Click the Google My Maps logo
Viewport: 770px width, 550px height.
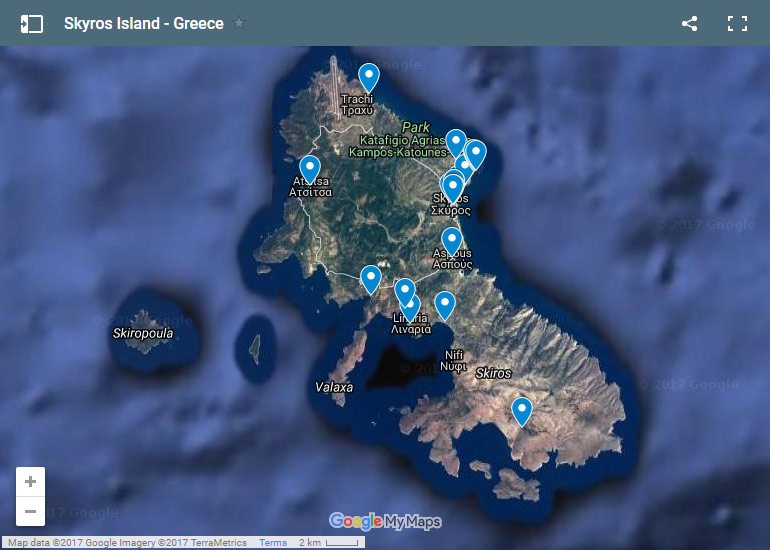pyautogui.click(x=385, y=522)
